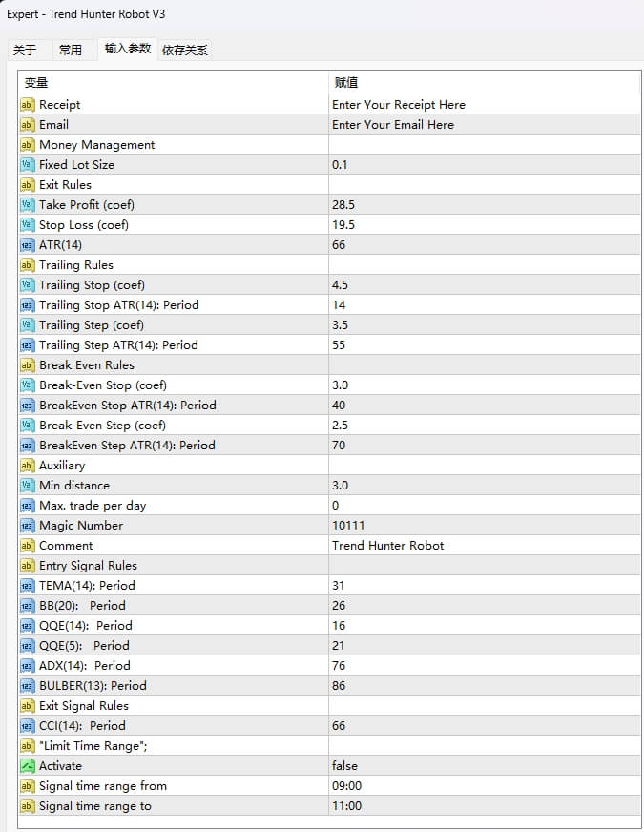Open the 常用 tab
Screen dimensions: 644x832
(x=71, y=51)
